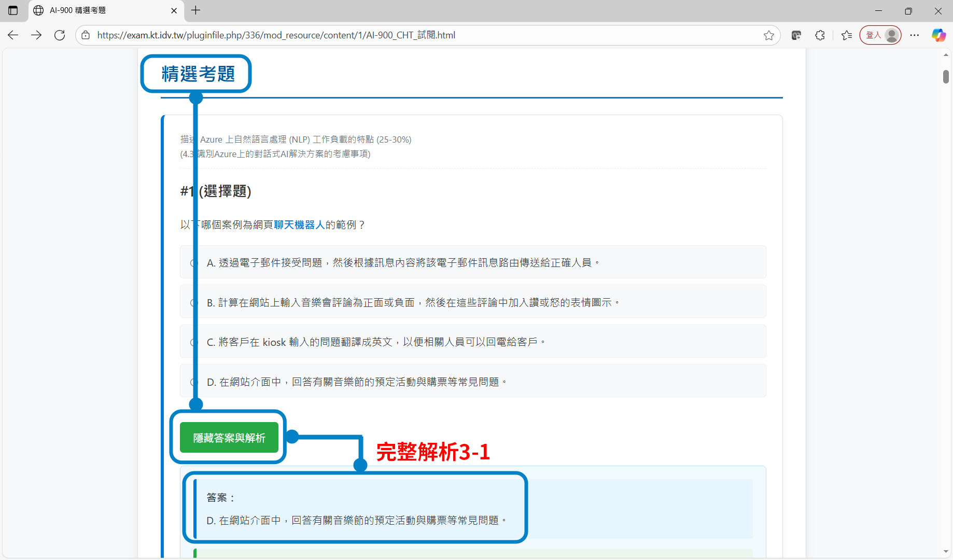The image size is (953, 560).
Task: Open a new tab with plus button
Action: coord(195,10)
